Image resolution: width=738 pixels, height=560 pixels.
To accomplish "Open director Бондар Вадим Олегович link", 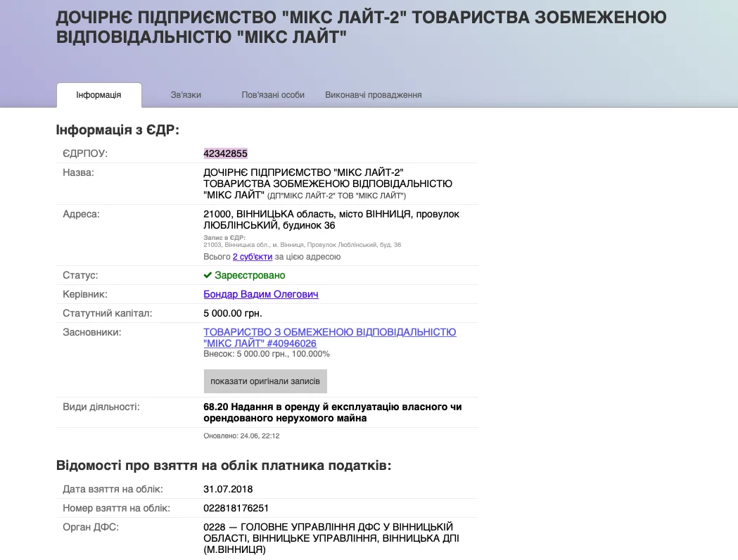I will point(261,294).
